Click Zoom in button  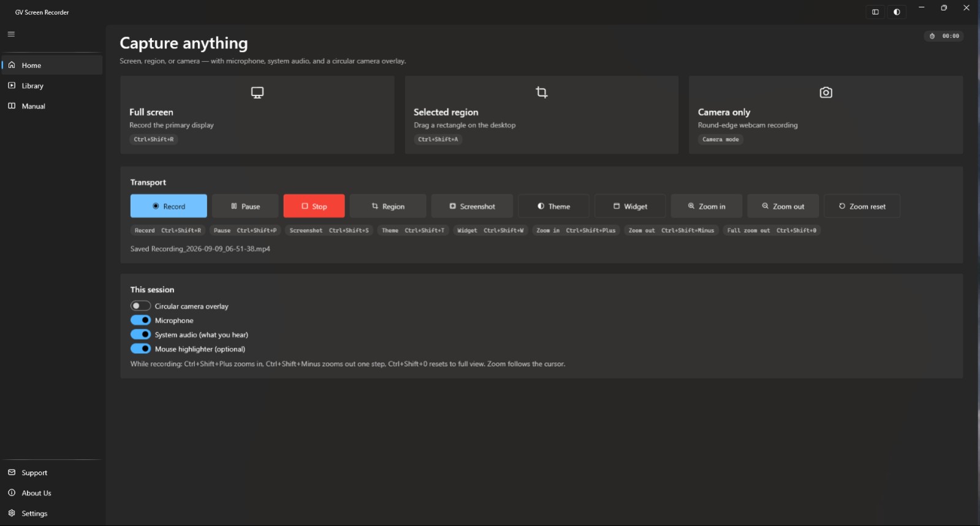pyautogui.click(x=707, y=206)
